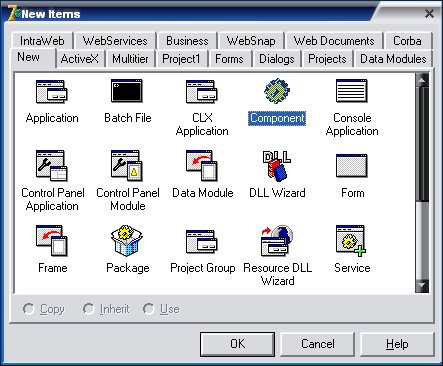Select the DLL Wizard icon
This screenshot has height=366, width=443.
pyautogui.click(x=277, y=166)
